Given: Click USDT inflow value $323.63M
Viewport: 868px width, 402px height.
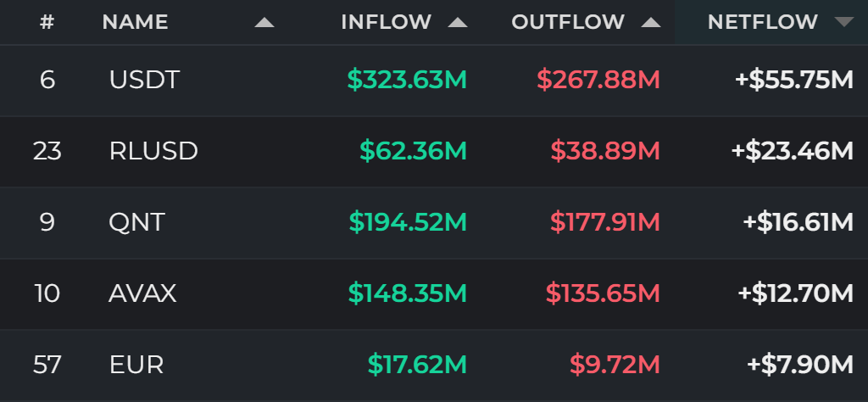Looking at the screenshot, I should pos(407,81).
